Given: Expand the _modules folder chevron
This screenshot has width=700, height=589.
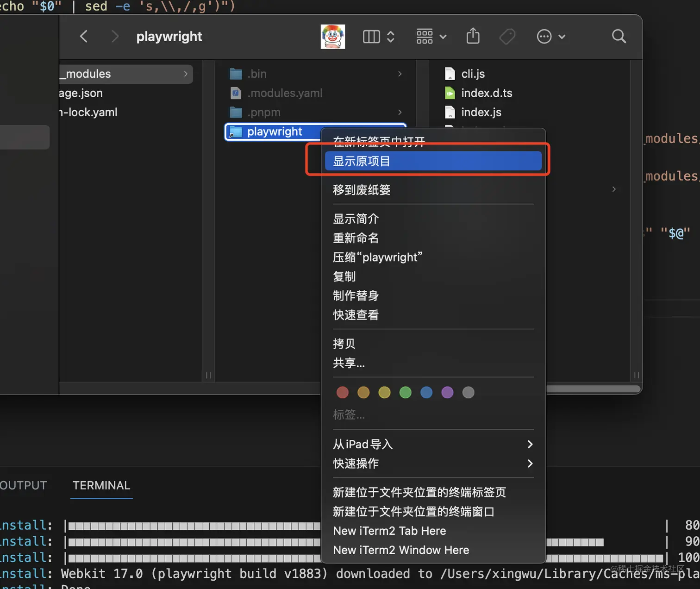Looking at the screenshot, I should [186, 74].
